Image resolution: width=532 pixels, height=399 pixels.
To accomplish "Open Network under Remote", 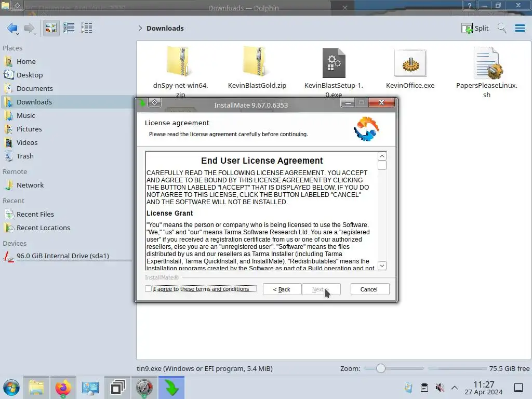I will tap(67, 185).
